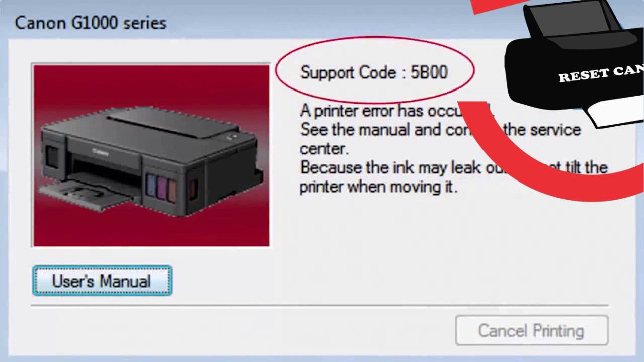Viewport: 644px width, 362px height.
Task: Open the User's Manual button
Action: [102, 281]
